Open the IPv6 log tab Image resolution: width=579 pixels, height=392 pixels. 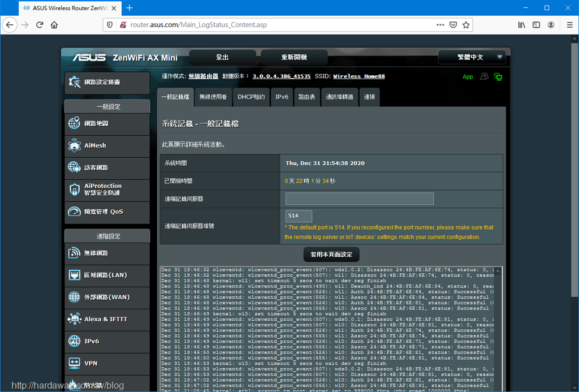point(282,97)
